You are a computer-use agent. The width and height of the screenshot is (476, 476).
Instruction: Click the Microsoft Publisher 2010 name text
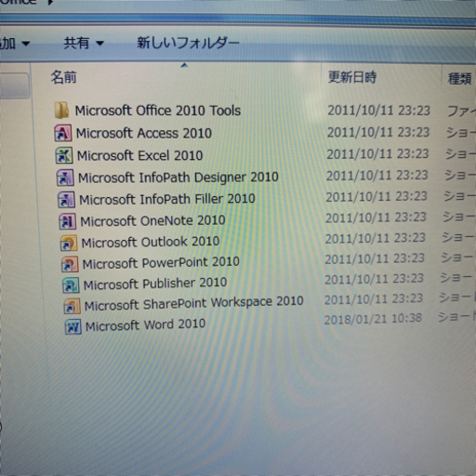(x=155, y=284)
